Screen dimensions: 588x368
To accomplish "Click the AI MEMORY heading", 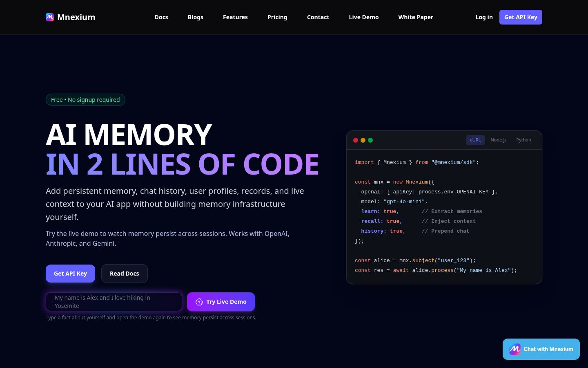I will point(129,135).
